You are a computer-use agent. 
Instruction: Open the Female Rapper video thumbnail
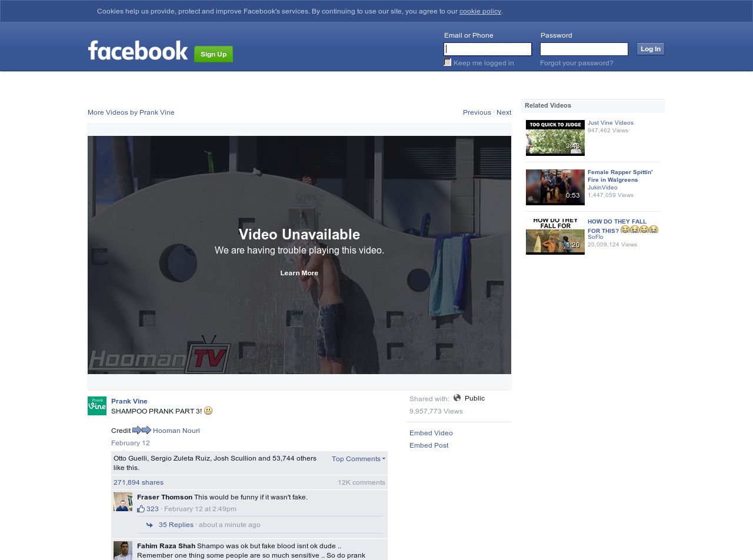[x=555, y=187]
